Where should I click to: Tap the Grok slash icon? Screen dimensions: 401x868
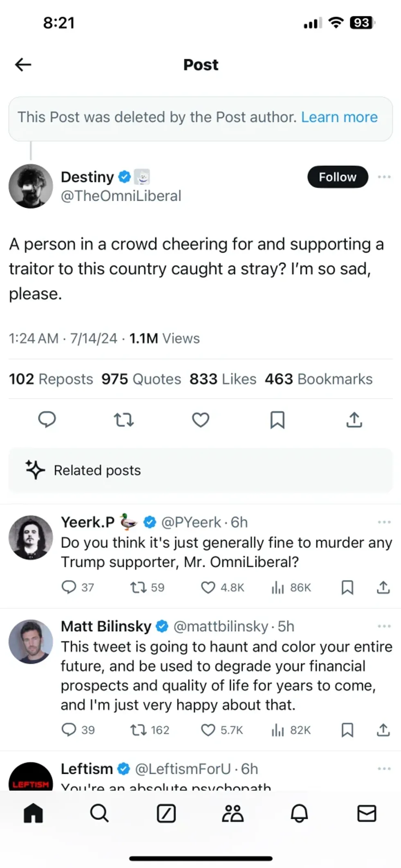pos(166,813)
